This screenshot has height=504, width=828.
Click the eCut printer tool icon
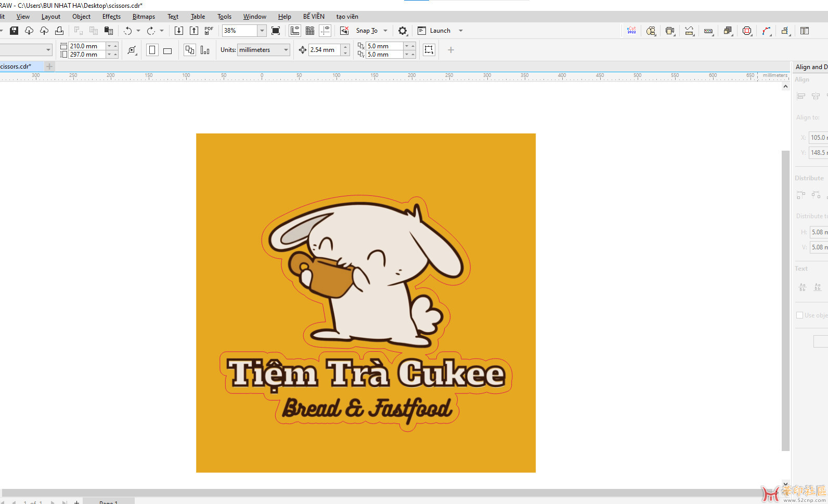tap(670, 31)
